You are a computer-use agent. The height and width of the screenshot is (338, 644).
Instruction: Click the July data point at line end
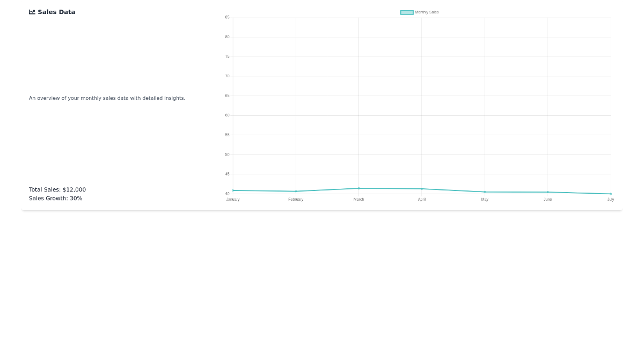point(610,194)
